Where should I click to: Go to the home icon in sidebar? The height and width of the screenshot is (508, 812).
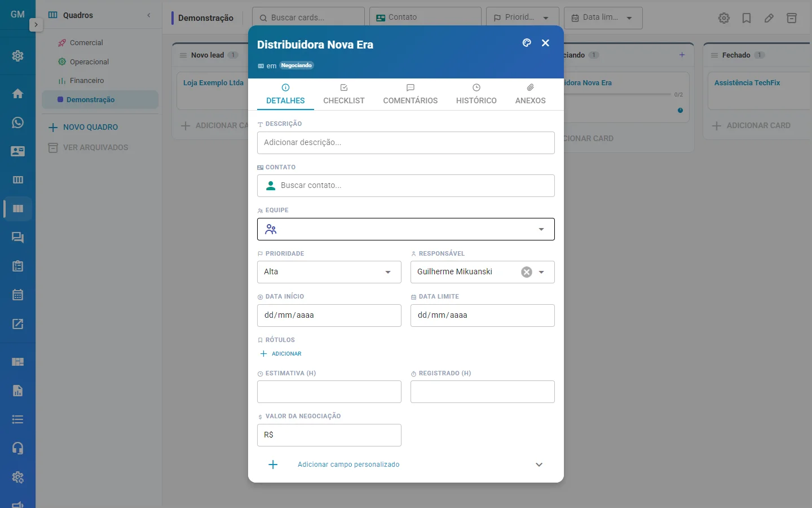click(x=17, y=94)
